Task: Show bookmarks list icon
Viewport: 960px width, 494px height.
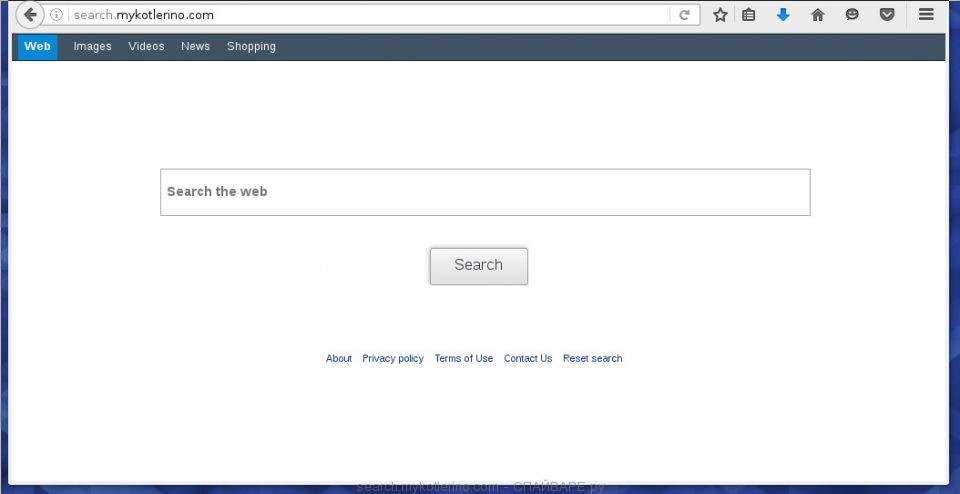Action: pyautogui.click(x=748, y=15)
